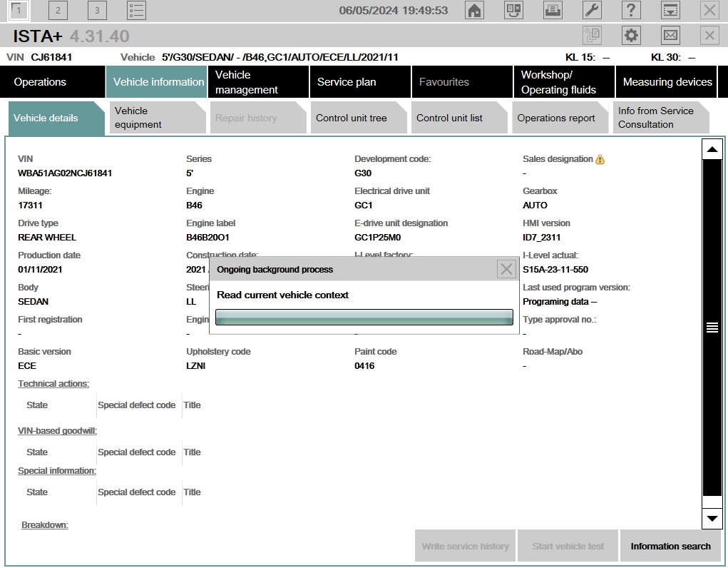Close the Ongoing background process dialog

pos(506,269)
